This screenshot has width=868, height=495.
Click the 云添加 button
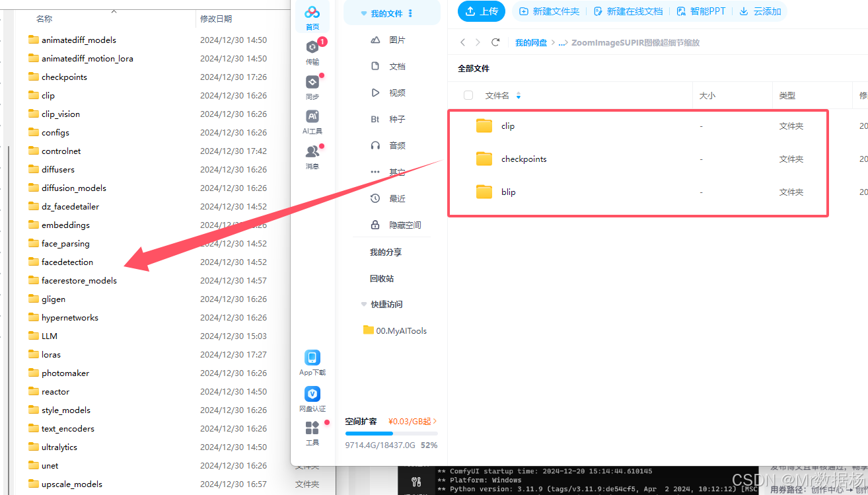[760, 11]
